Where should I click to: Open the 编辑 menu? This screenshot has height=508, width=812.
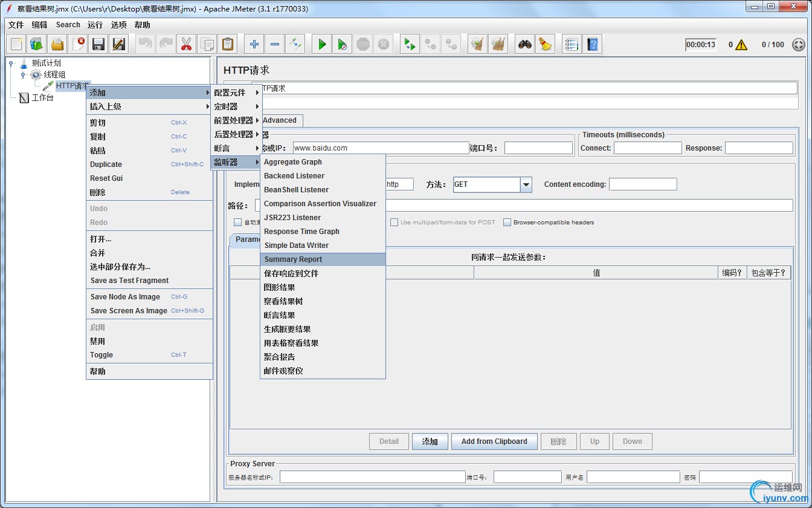click(x=39, y=25)
